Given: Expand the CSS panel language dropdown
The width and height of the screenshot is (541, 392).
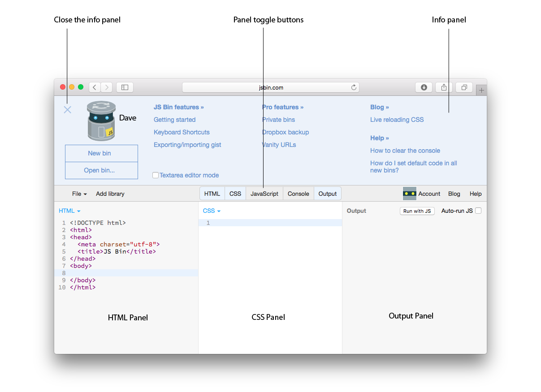Looking at the screenshot, I should coord(212,211).
